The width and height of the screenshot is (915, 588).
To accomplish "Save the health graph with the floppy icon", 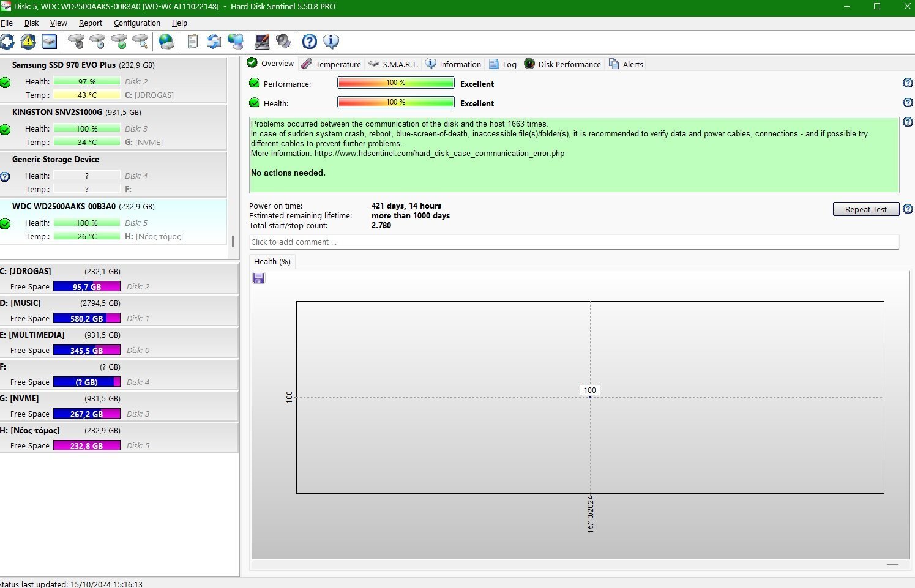I will coord(259,278).
